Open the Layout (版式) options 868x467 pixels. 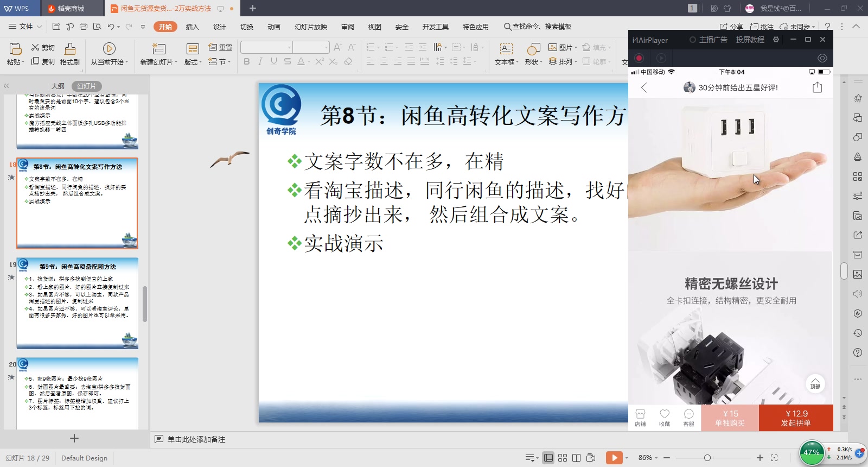pyautogui.click(x=193, y=54)
